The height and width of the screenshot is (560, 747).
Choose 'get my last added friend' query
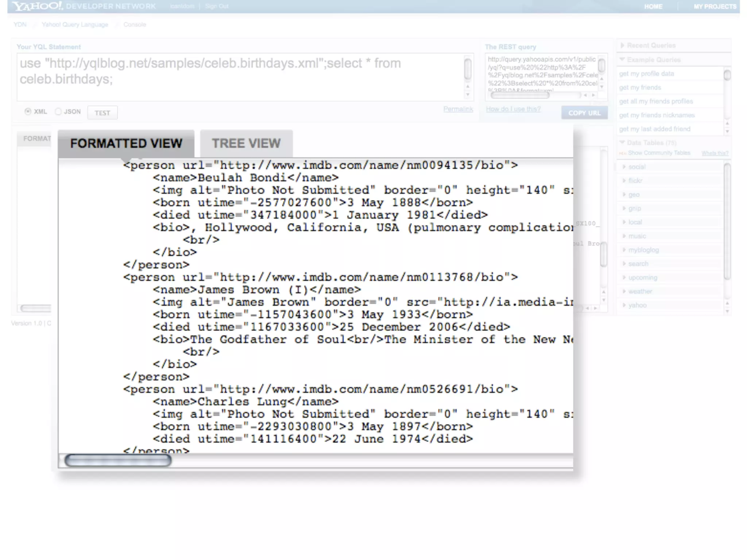(x=654, y=129)
